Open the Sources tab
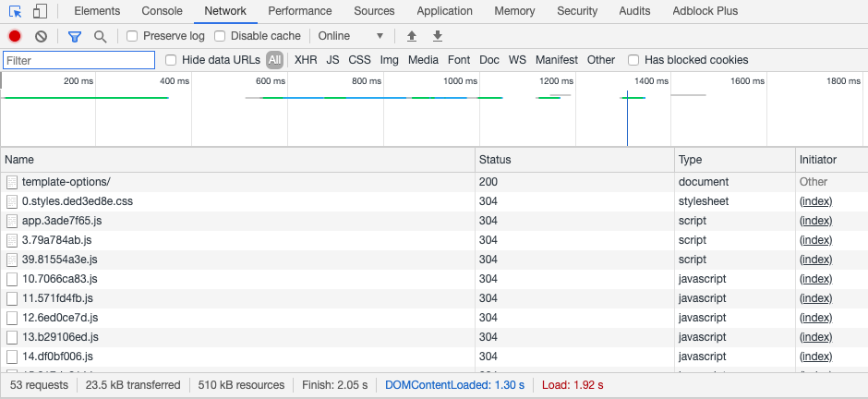 pos(374,11)
